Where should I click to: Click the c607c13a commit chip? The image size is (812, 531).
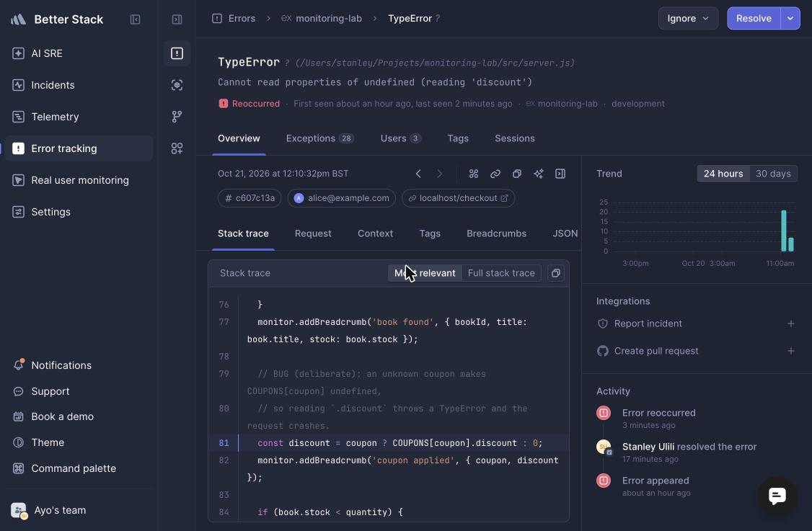pyautogui.click(x=250, y=198)
